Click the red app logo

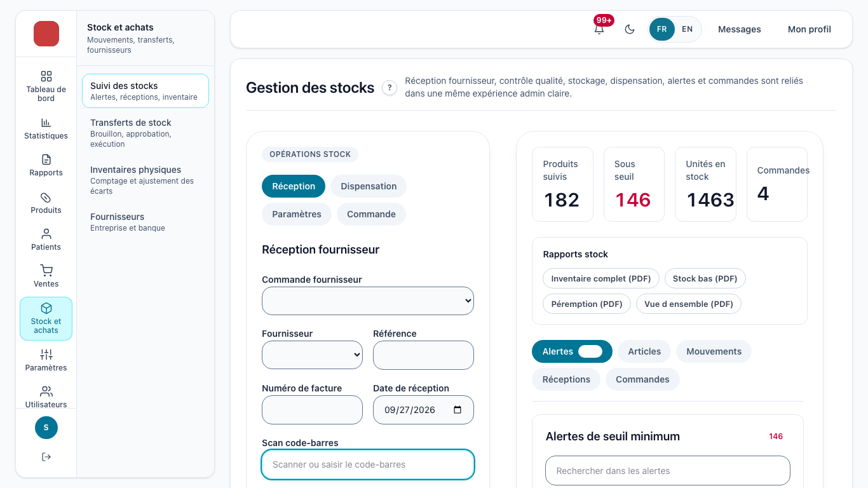coord(46,34)
